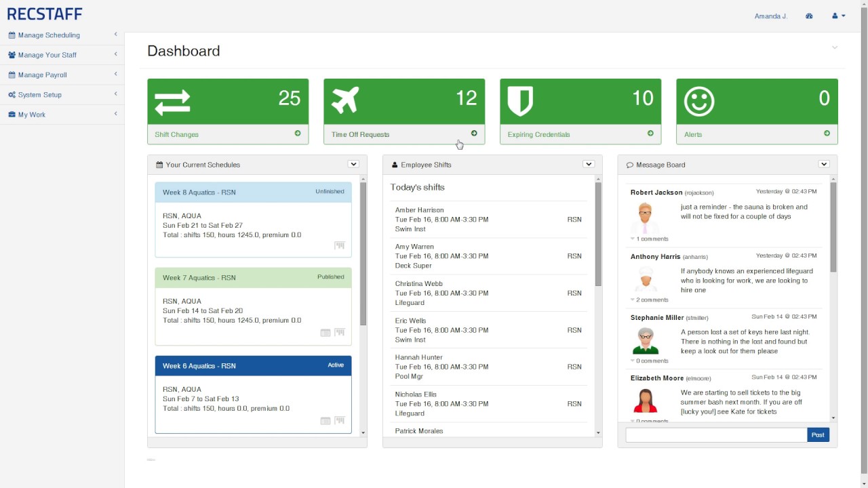Click the calendar view icon on Week 6 card
868x488 pixels.
coord(325,421)
